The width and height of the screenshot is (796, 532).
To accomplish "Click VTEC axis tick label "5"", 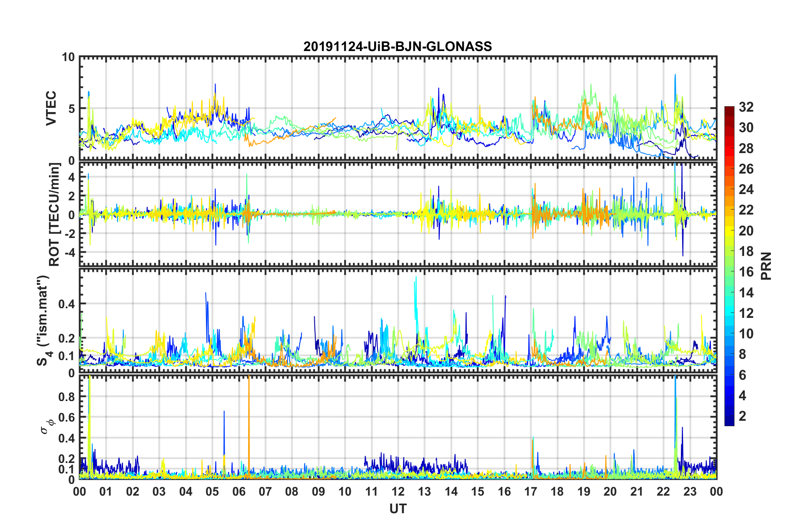I will coord(72,109).
